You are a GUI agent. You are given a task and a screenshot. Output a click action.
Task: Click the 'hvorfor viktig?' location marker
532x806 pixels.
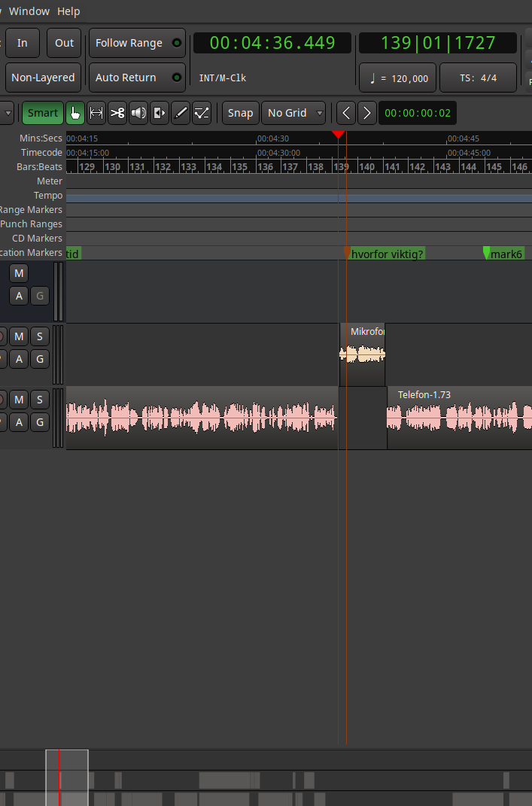tap(386, 254)
